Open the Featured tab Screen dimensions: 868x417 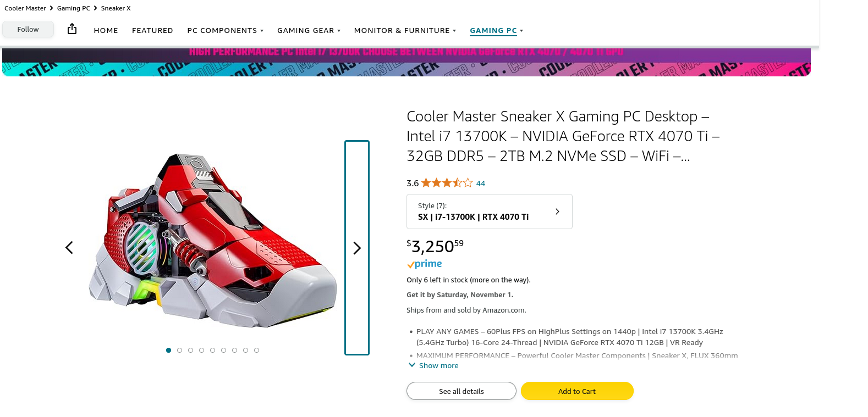point(152,31)
